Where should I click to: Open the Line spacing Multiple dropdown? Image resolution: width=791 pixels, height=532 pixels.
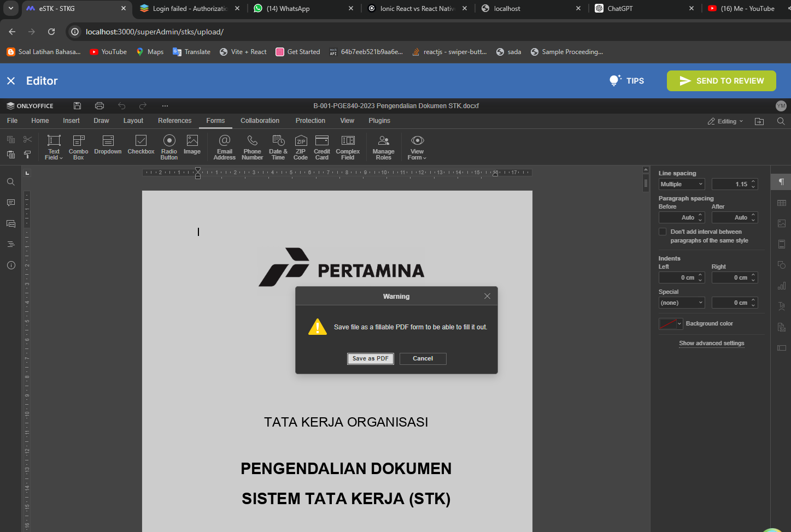point(682,184)
